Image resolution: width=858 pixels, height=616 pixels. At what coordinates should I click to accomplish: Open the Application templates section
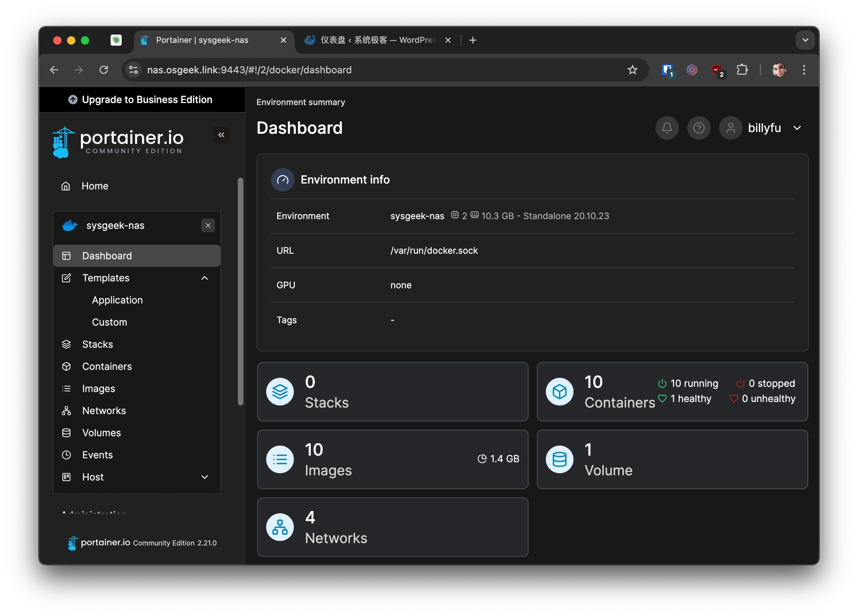(117, 300)
